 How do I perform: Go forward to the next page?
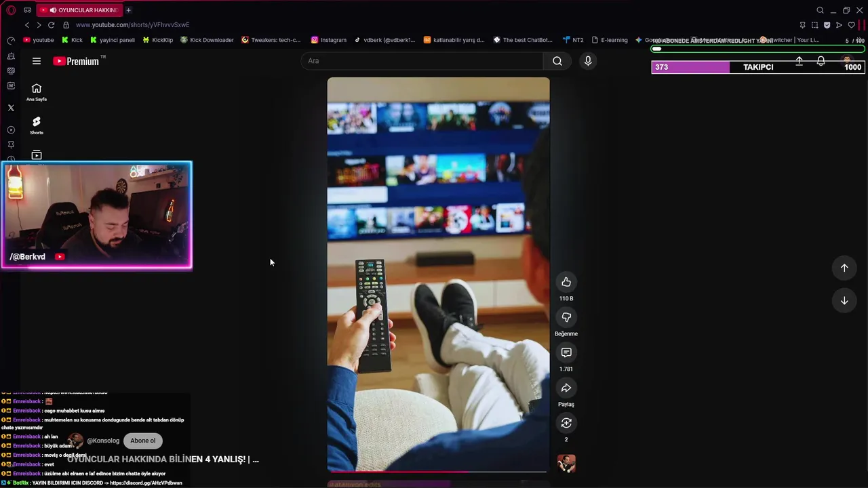click(x=39, y=25)
